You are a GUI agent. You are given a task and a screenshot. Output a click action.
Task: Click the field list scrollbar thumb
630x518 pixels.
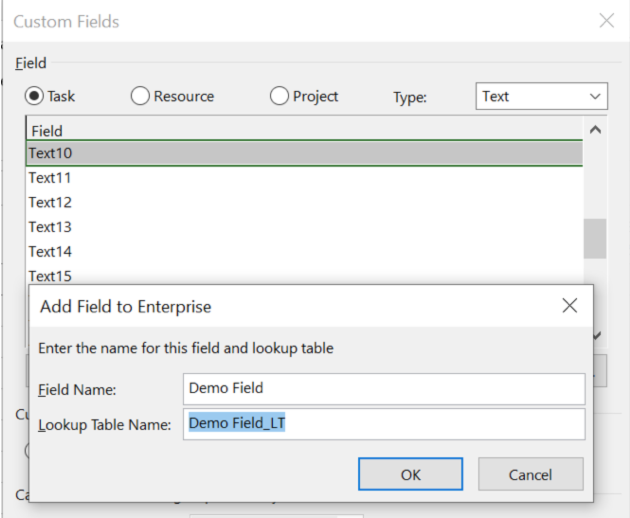coord(595,238)
